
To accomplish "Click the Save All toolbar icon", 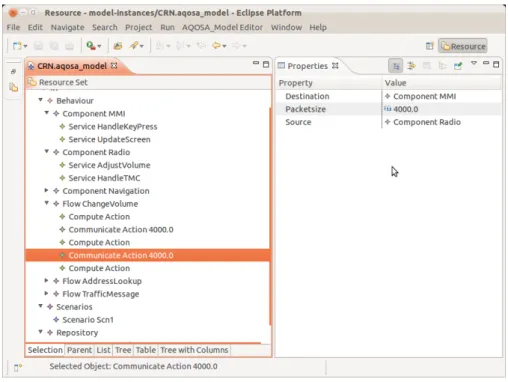I will tap(54, 46).
